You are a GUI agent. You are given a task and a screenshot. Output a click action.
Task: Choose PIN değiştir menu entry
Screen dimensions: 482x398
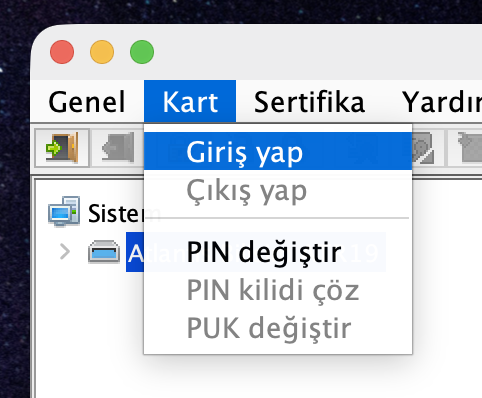point(278,252)
